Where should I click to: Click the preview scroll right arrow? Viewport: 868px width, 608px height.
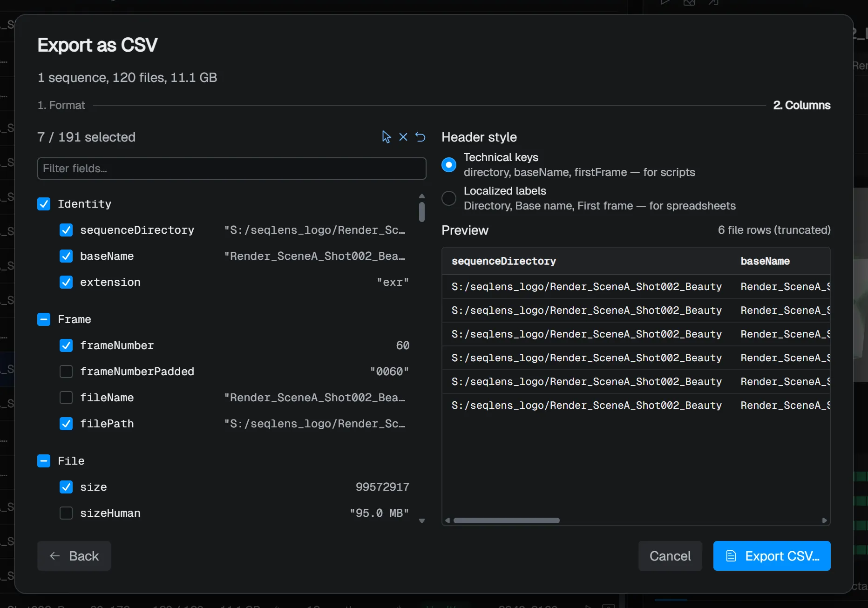point(825,520)
